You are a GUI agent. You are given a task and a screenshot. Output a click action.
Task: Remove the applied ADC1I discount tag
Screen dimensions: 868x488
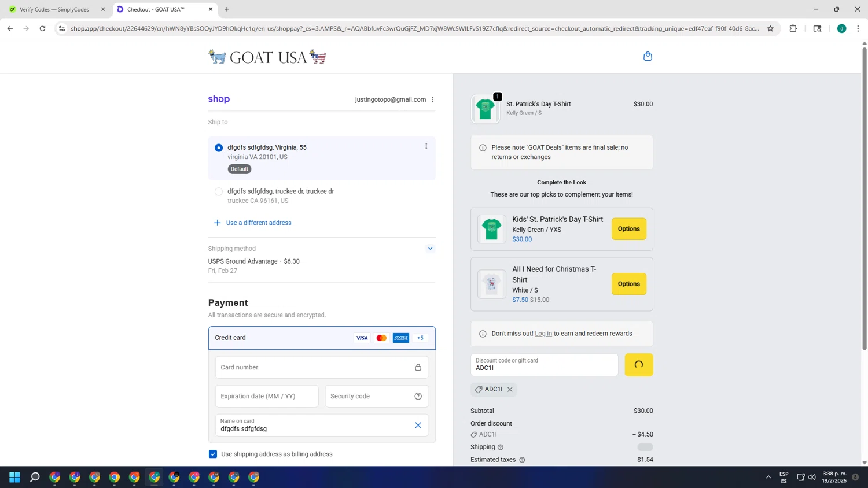[510, 390]
